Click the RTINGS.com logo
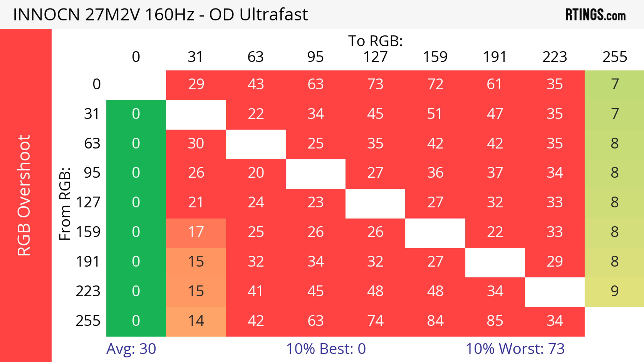The width and height of the screenshot is (644, 362). [x=596, y=14]
